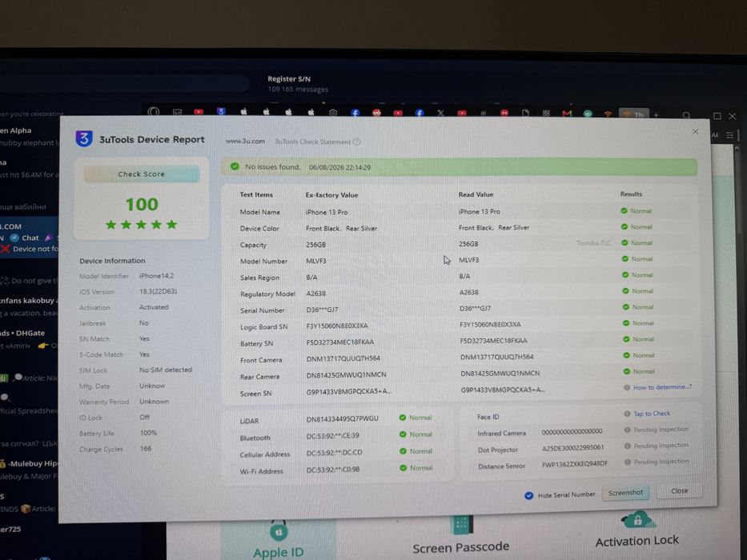Switch to the Gmail browser tab

567,114
